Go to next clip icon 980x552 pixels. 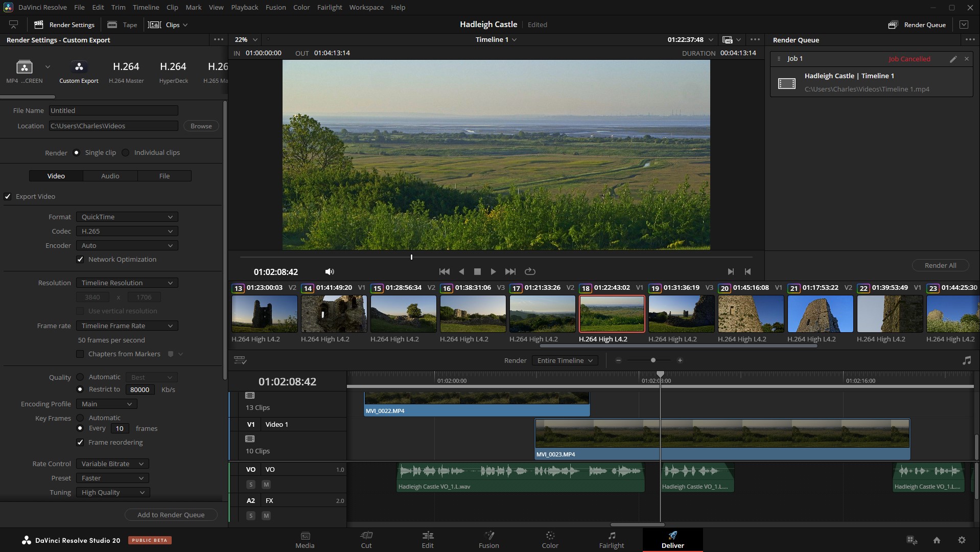[x=731, y=271]
